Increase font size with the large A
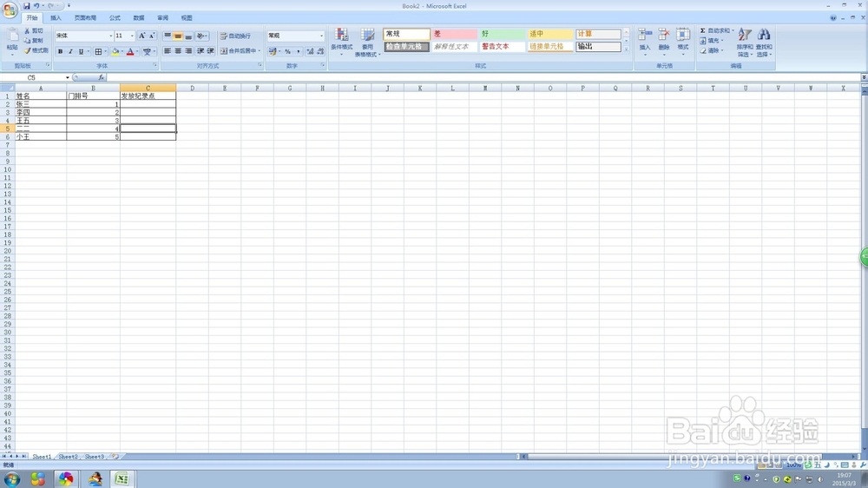 [x=141, y=36]
